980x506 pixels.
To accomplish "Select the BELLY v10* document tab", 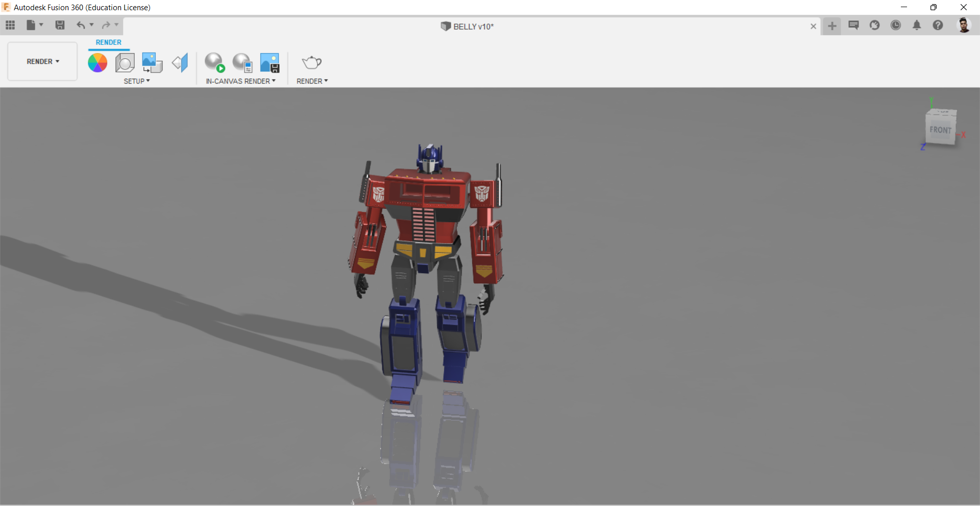I will (467, 27).
